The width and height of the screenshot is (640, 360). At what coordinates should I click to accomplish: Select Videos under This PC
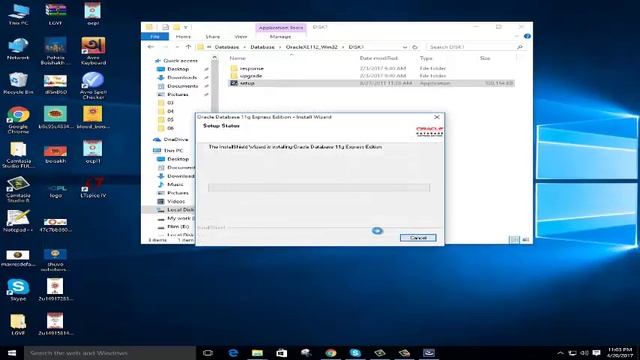point(176,201)
